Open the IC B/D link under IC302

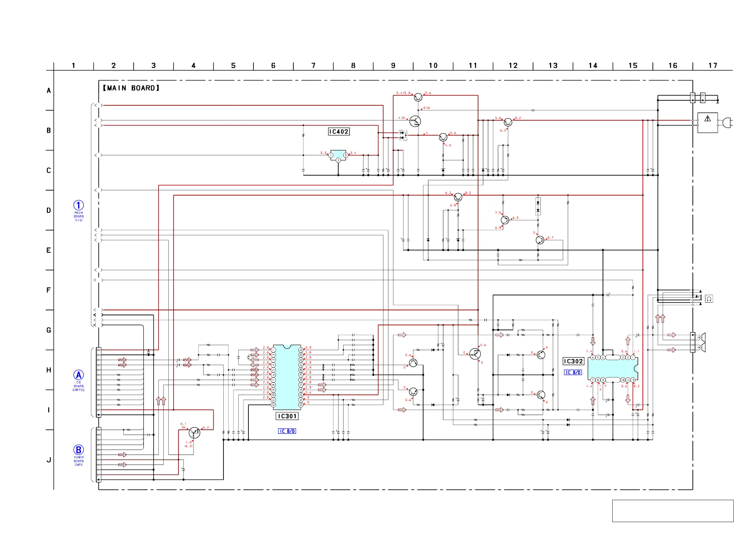pos(573,373)
